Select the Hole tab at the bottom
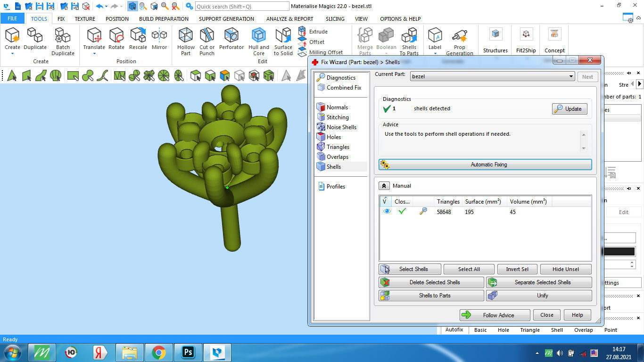Image resolution: width=644 pixels, height=362 pixels. (504, 330)
